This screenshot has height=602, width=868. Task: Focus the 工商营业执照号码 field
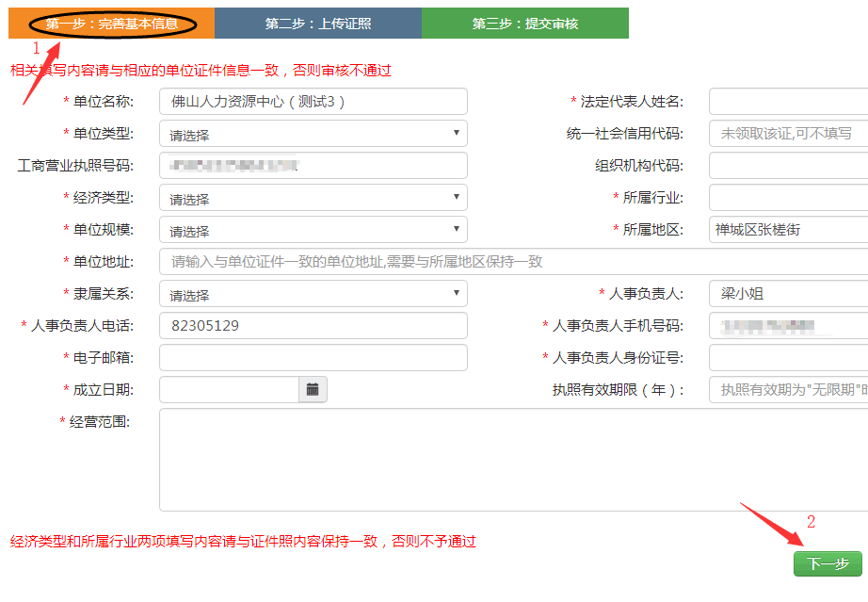[313, 166]
